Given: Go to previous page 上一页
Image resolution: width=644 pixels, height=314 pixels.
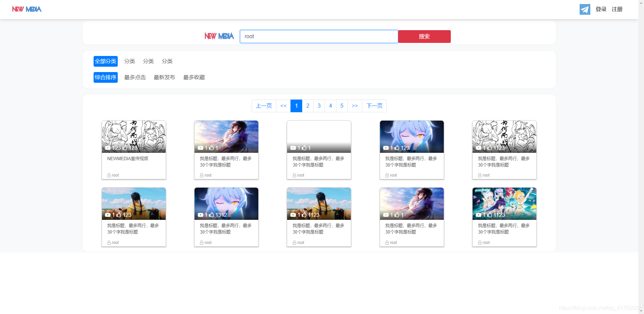Looking at the screenshot, I should [264, 106].
